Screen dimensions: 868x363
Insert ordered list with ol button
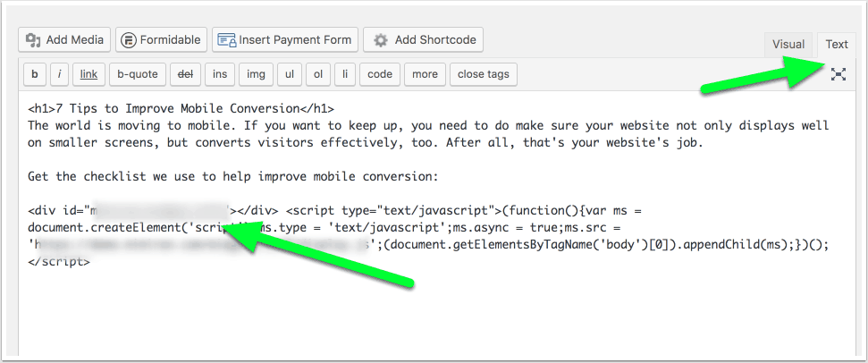[317, 74]
